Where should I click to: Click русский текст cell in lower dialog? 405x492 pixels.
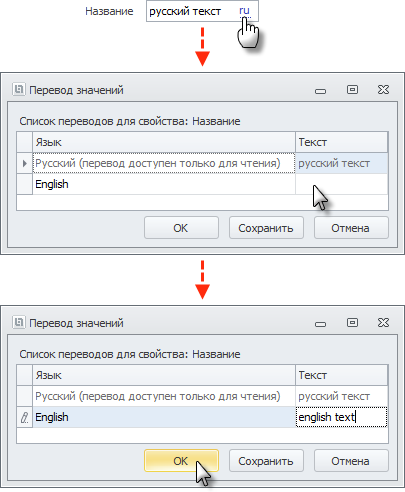341,396
